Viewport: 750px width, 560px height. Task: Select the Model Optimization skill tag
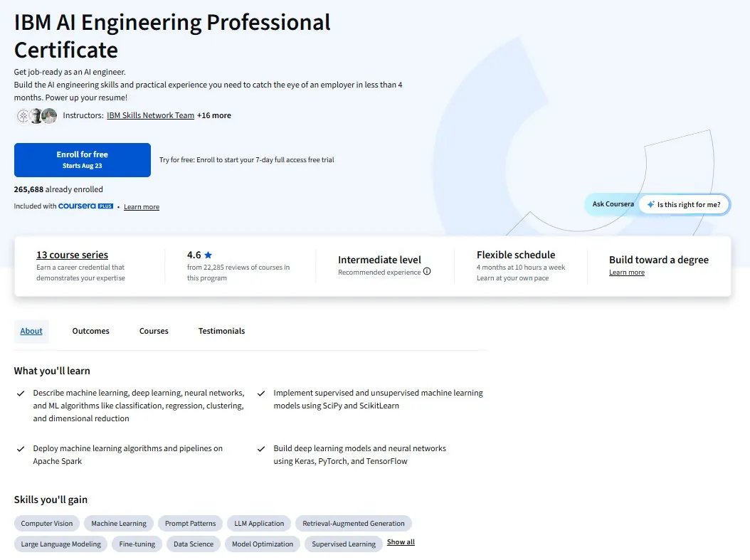262,544
